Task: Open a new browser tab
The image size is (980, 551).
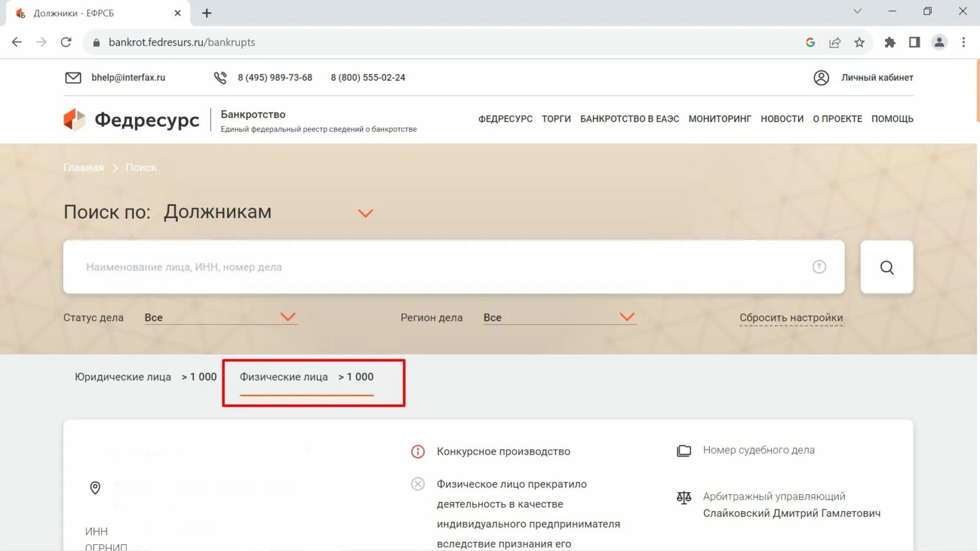Action: click(x=207, y=13)
